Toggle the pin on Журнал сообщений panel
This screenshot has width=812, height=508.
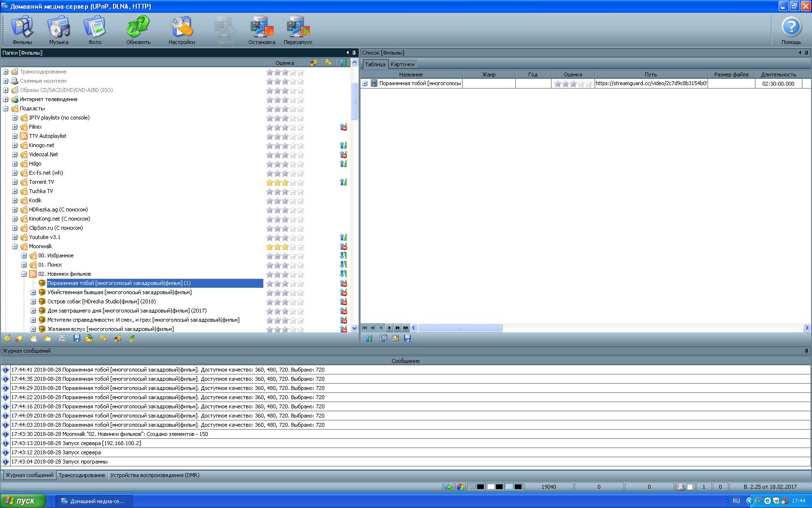pyautogui.click(x=806, y=351)
